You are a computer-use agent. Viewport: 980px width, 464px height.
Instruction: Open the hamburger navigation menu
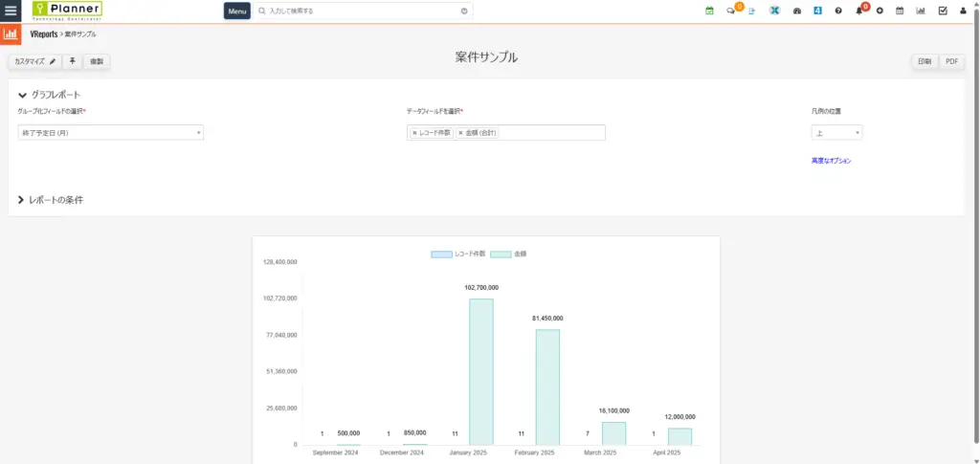[x=11, y=11]
